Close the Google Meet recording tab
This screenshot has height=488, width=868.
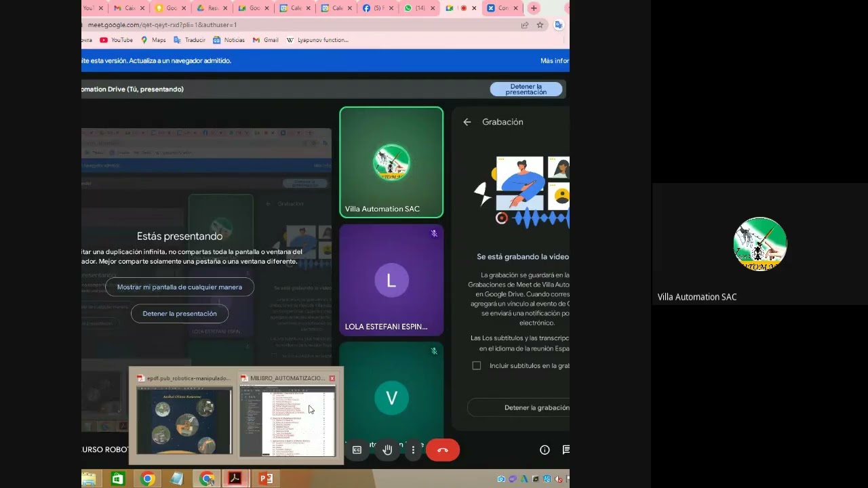[x=474, y=8]
